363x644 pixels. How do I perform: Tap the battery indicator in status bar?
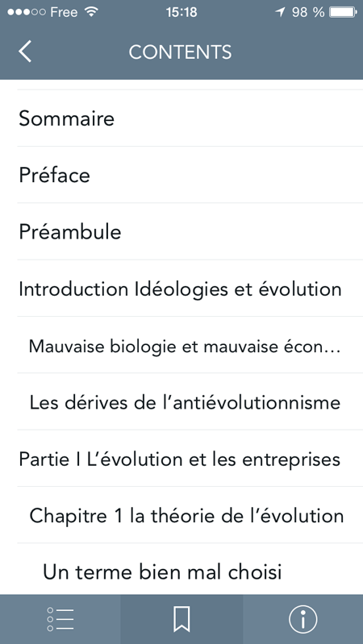pos(343,13)
